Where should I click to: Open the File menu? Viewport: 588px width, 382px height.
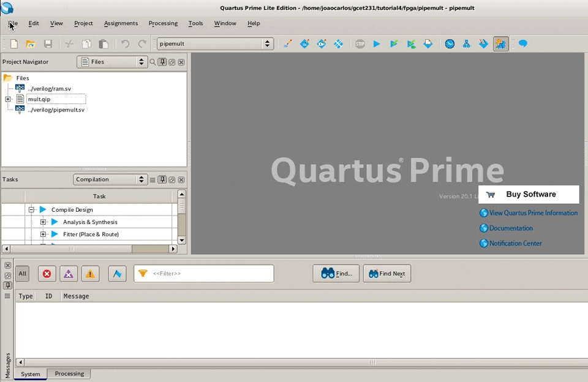point(13,23)
